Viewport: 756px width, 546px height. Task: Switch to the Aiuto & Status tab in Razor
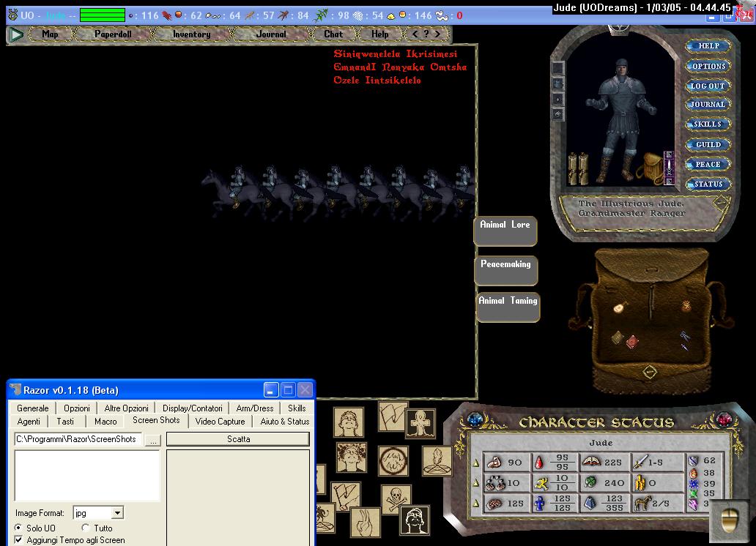[x=284, y=421]
